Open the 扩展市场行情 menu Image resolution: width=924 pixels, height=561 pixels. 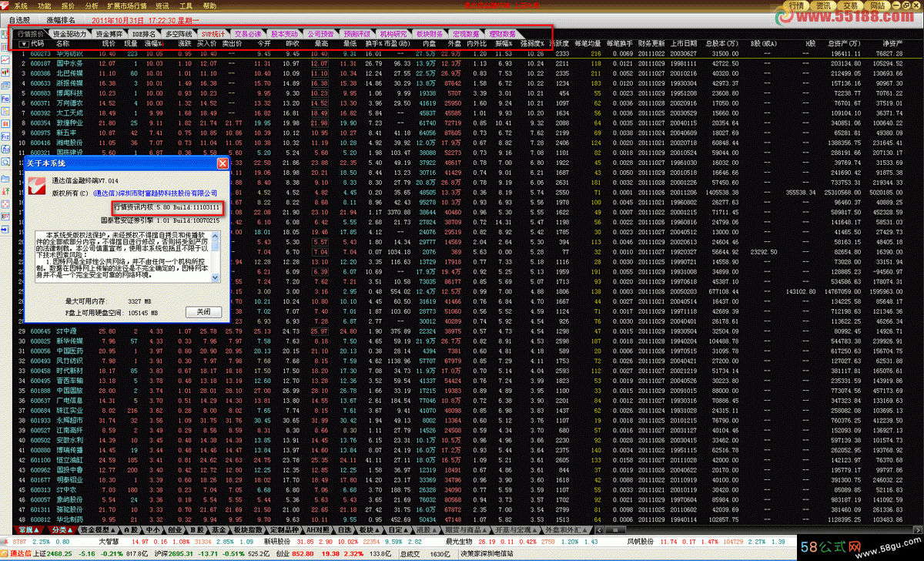pyautogui.click(x=127, y=5)
